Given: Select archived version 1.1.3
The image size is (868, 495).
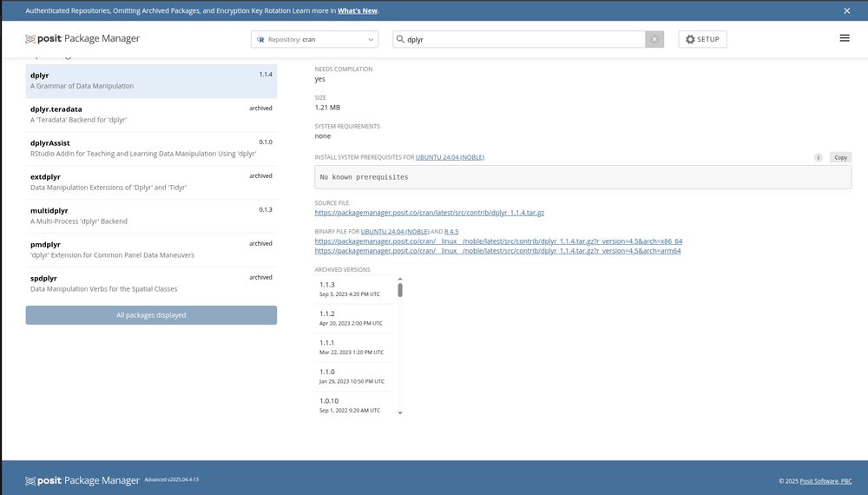Looking at the screenshot, I should tap(353, 289).
